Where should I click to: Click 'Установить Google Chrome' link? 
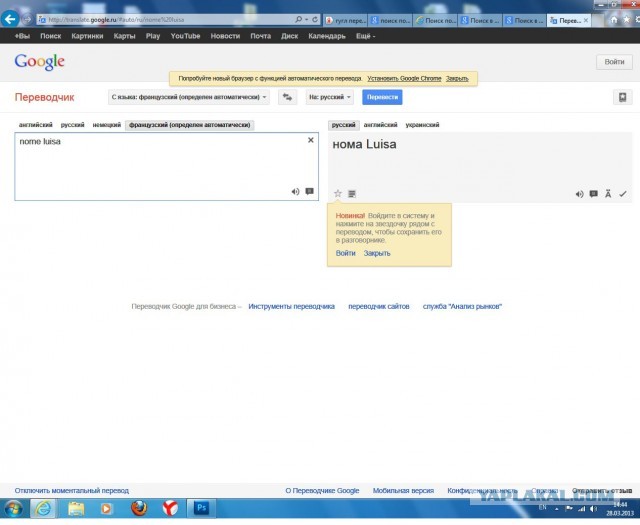point(404,78)
